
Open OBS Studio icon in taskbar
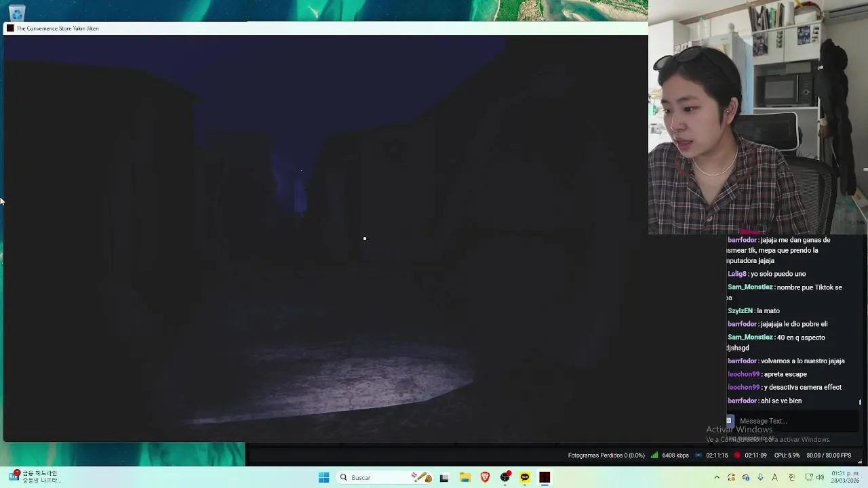pos(505,478)
